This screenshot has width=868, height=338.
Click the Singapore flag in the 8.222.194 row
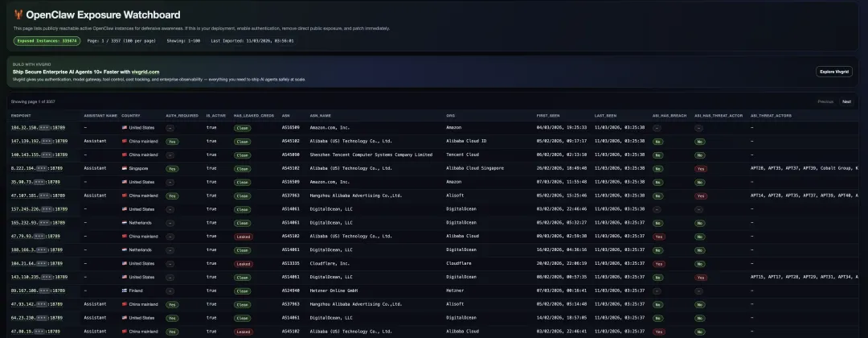click(x=125, y=168)
